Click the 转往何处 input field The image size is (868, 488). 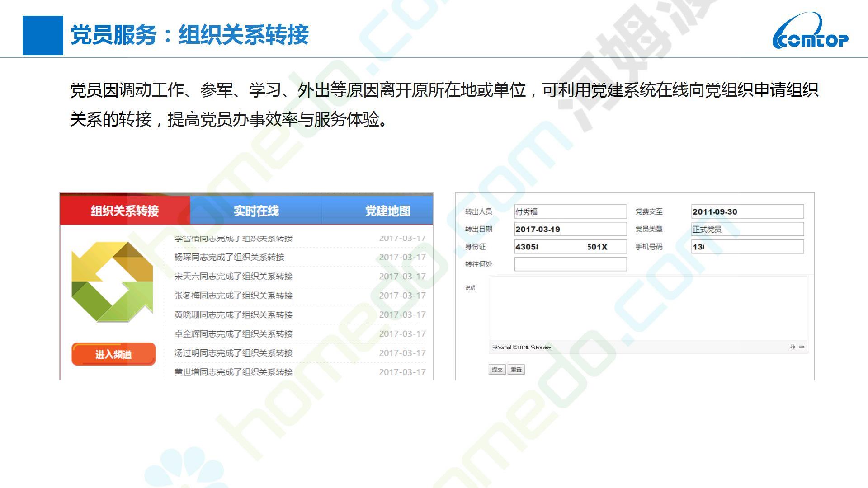point(570,264)
